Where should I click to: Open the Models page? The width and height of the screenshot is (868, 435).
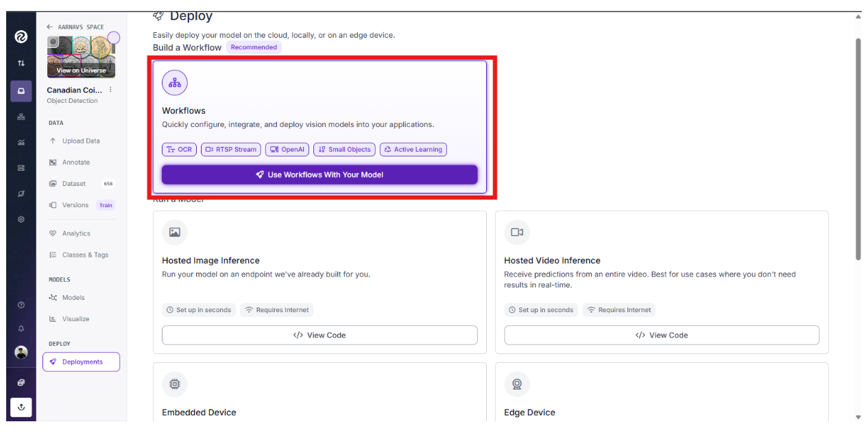(73, 297)
